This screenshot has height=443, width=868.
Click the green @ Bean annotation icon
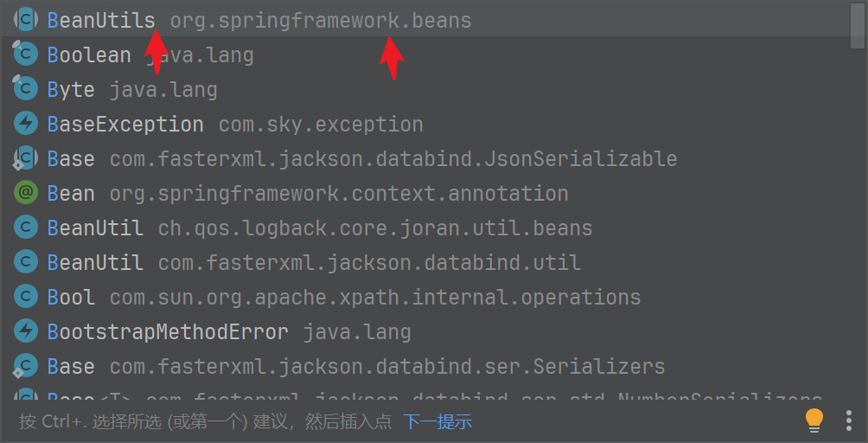coord(25,193)
